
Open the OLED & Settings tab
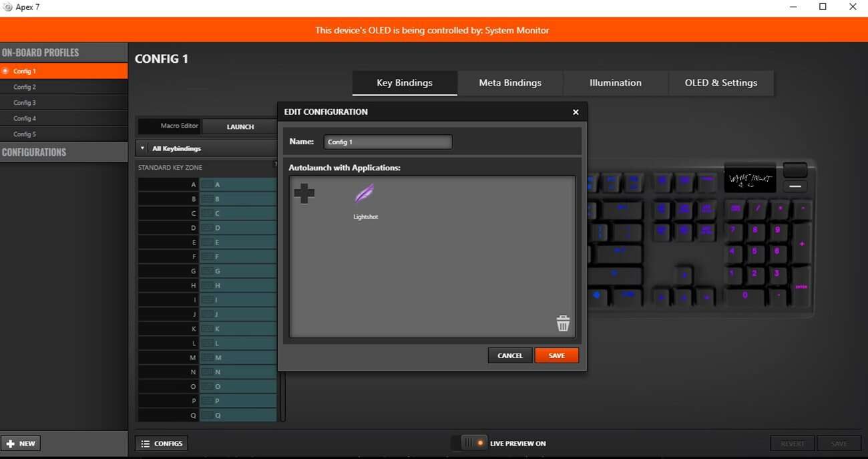coord(720,83)
